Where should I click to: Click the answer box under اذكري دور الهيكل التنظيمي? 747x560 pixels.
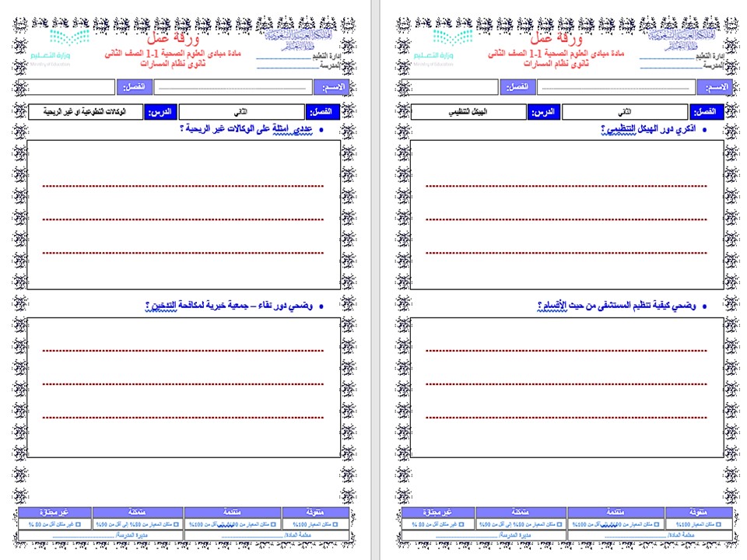tap(567, 215)
